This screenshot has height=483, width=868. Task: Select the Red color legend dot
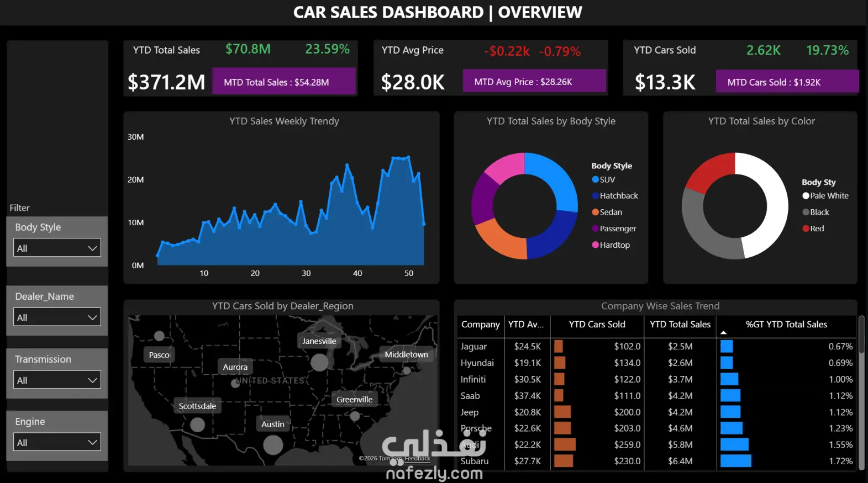click(806, 229)
